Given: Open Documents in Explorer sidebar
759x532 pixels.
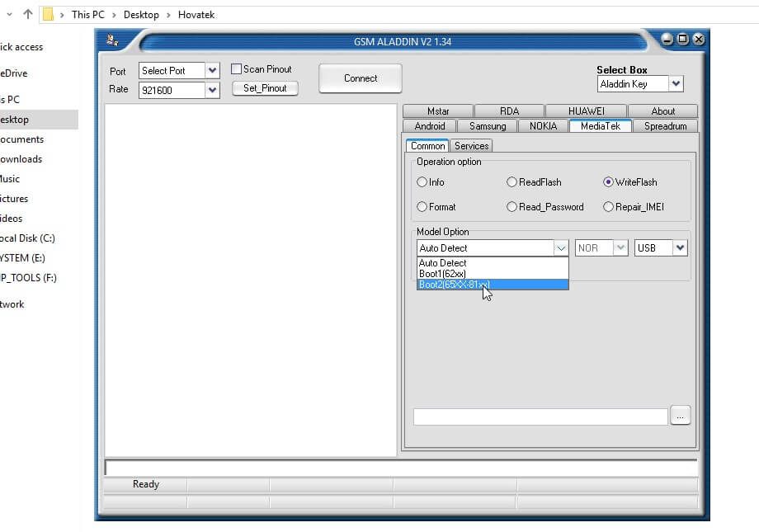Looking at the screenshot, I should (22, 139).
